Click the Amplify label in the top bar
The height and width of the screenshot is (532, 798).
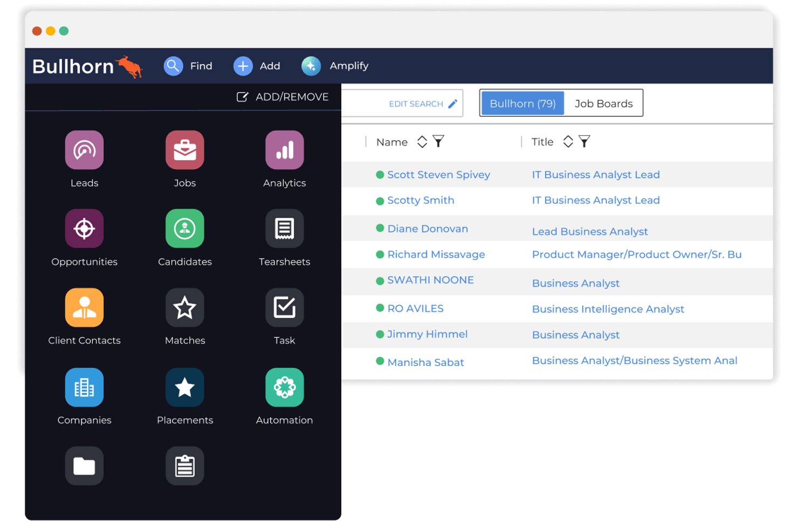[x=349, y=66]
